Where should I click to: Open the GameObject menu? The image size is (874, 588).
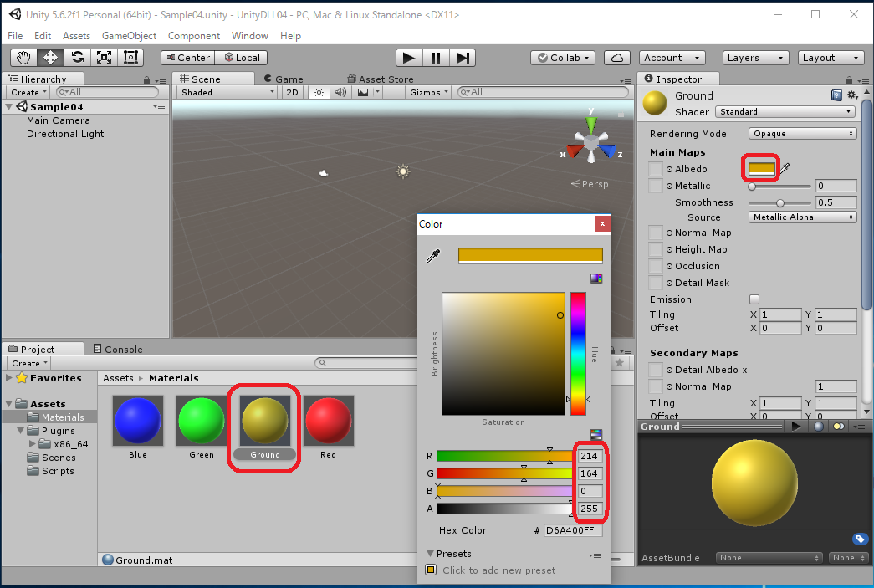point(129,36)
